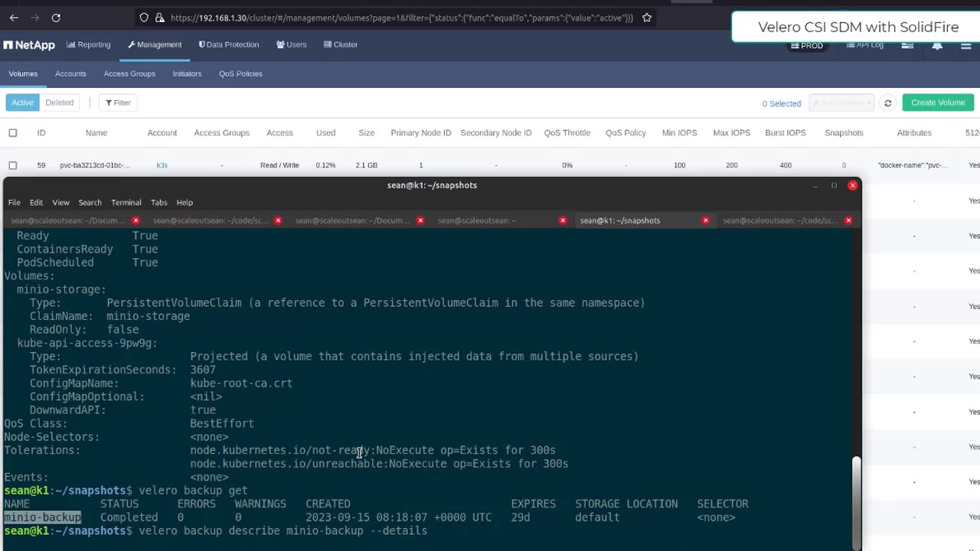Click the 'Read / Write' access cell

pos(279,165)
